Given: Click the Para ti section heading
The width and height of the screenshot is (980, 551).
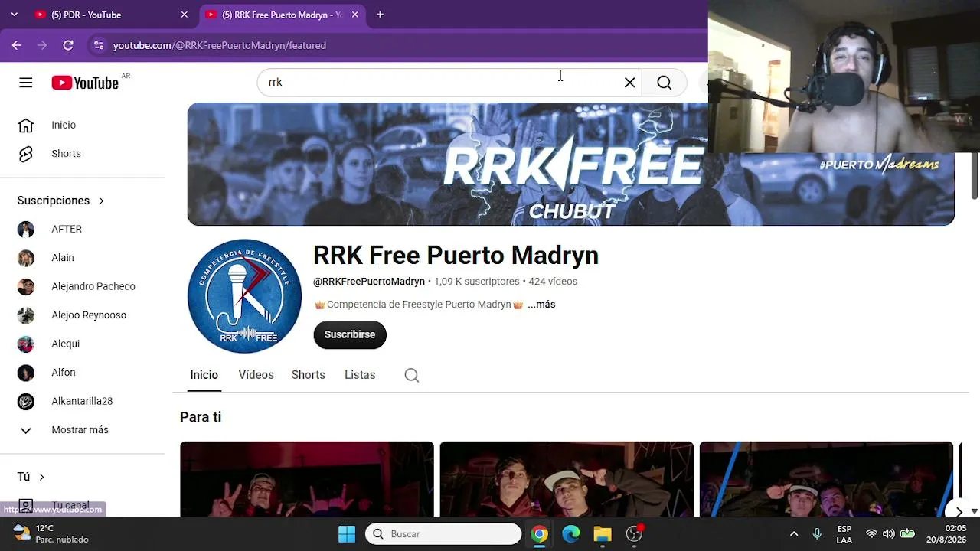Looking at the screenshot, I should (x=201, y=417).
